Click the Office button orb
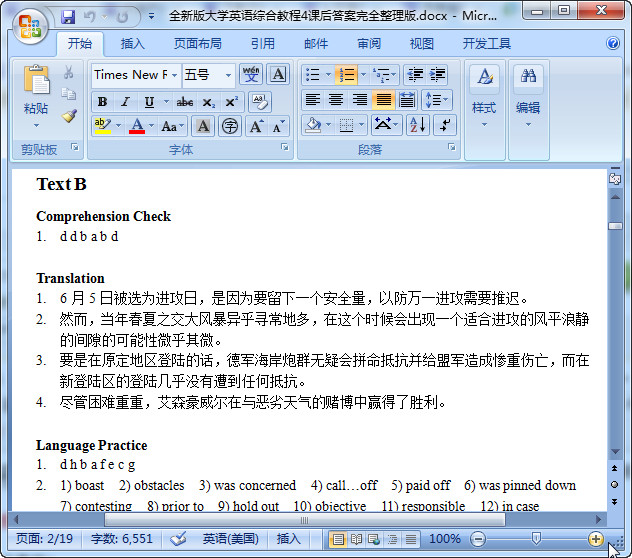Viewport: 632px width, 558px height. coord(30,27)
